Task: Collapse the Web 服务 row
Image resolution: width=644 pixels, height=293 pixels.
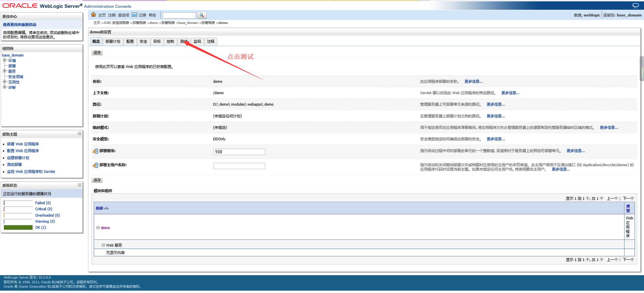Action: 104,245
